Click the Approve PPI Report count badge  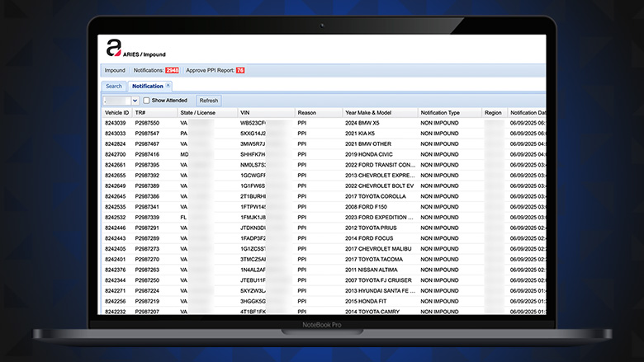pos(240,71)
